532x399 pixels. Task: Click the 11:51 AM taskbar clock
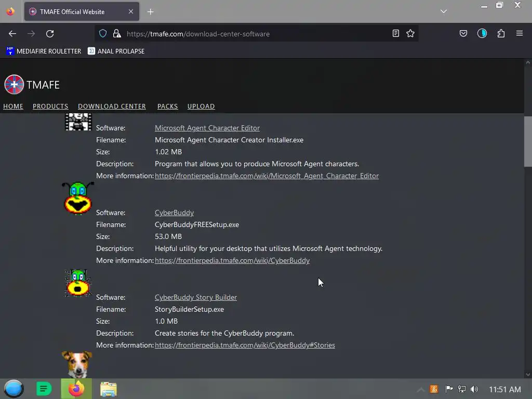tap(505, 390)
